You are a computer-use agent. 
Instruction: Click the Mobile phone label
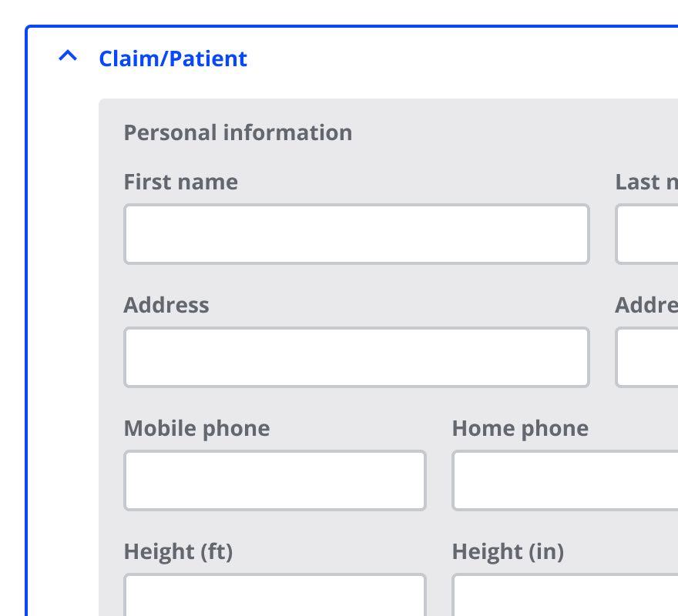pyautogui.click(x=196, y=428)
